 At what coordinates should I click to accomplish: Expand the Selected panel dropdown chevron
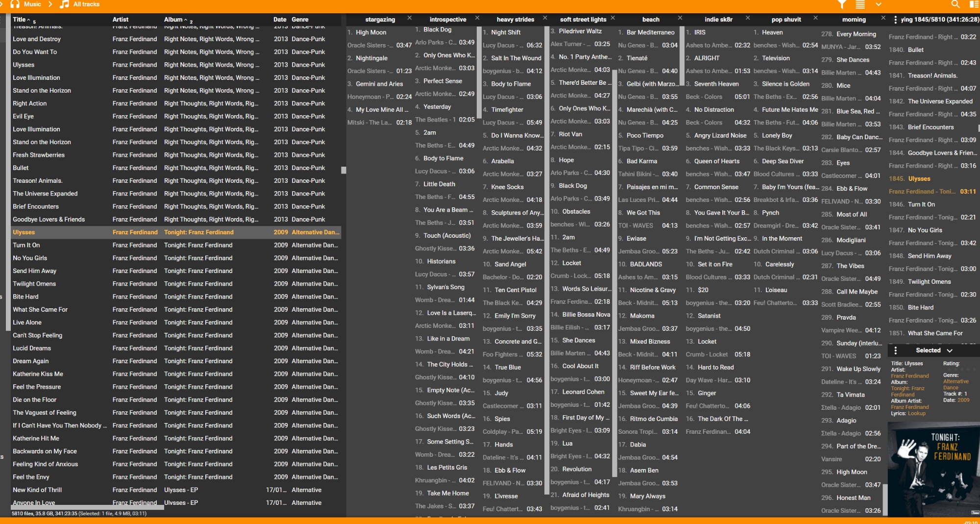point(950,350)
